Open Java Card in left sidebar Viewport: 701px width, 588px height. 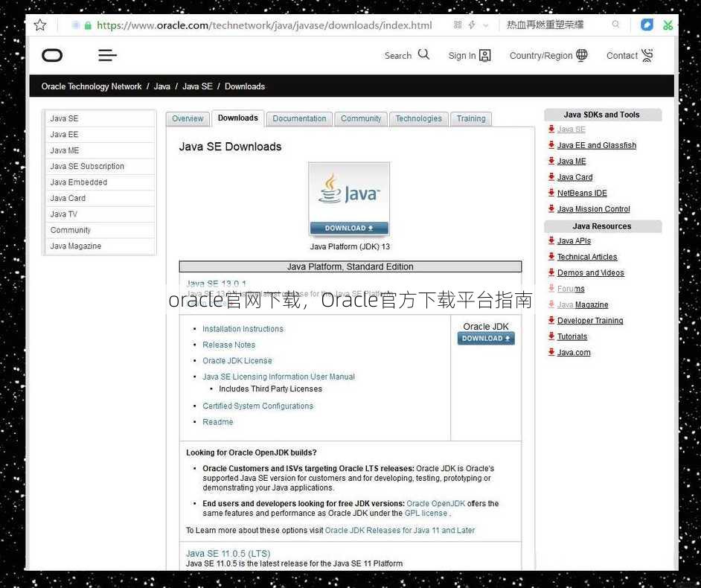pos(100,198)
